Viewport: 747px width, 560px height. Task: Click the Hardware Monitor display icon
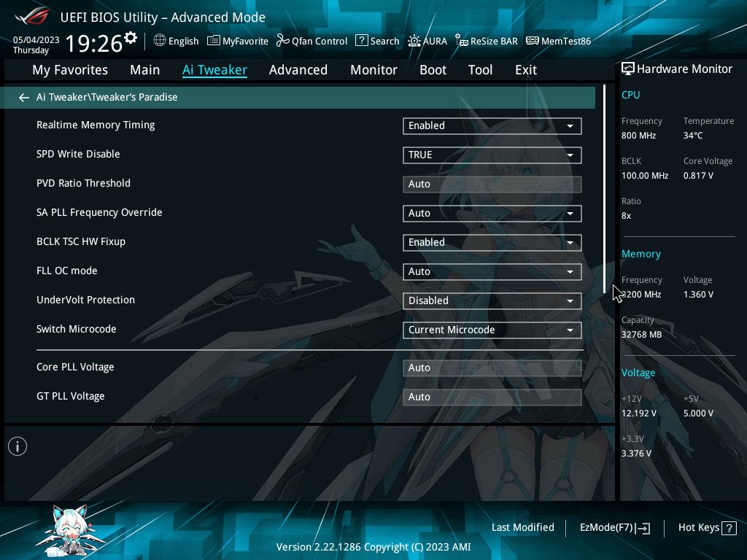[628, 69]
